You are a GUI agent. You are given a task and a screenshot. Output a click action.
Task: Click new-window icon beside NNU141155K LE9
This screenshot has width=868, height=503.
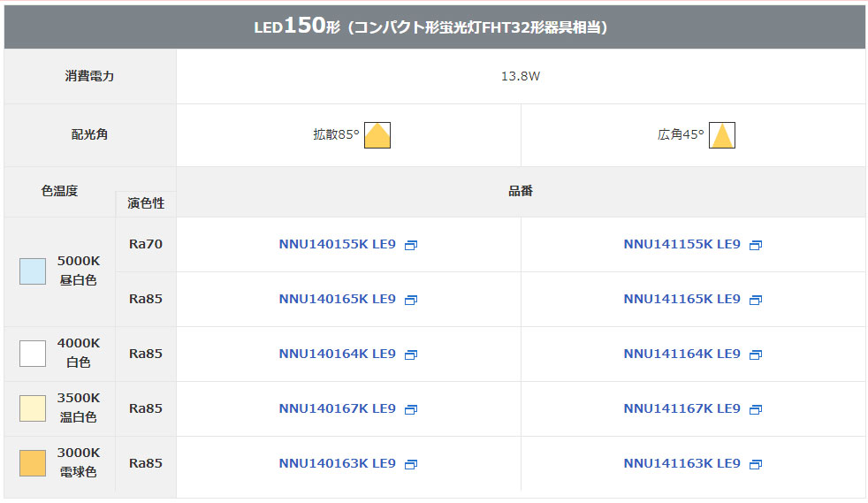(x=755, y=246)
